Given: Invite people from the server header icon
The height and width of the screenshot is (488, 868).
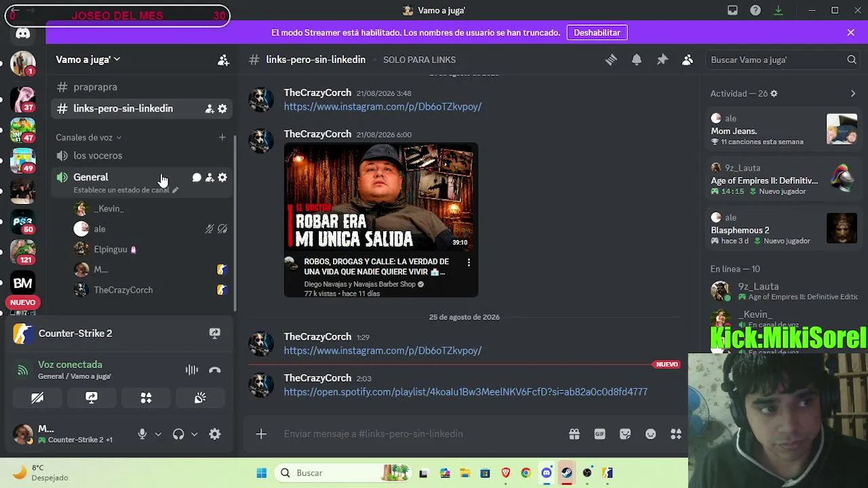Looking at the screenshot, I should coord(223,60).
